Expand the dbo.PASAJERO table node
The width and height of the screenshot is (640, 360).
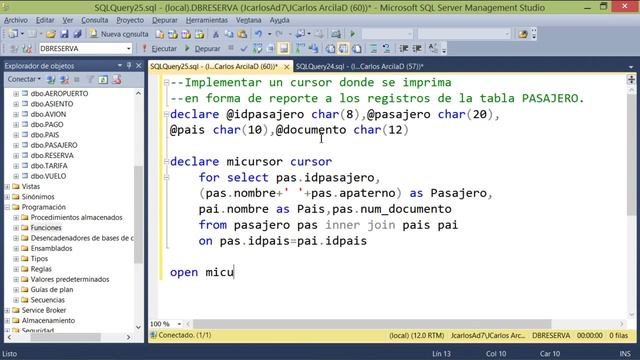pos(16,145)
